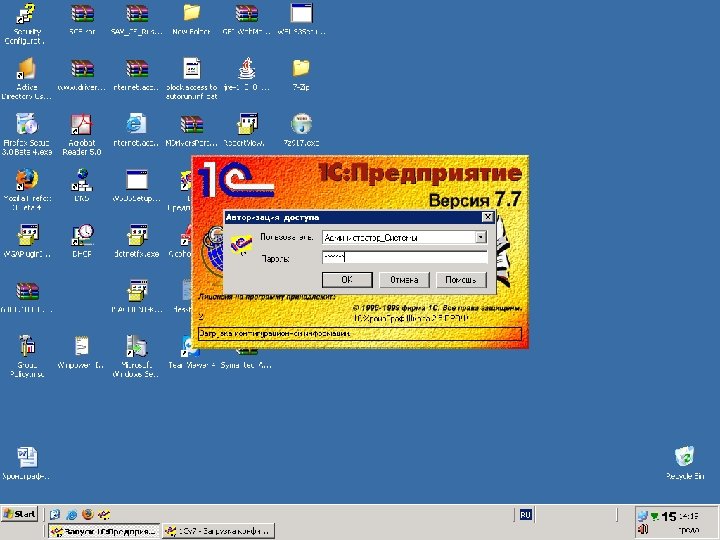Click the Отмена cancel button
Viewport: 720px width, 540px height.
tap(404, 280)
